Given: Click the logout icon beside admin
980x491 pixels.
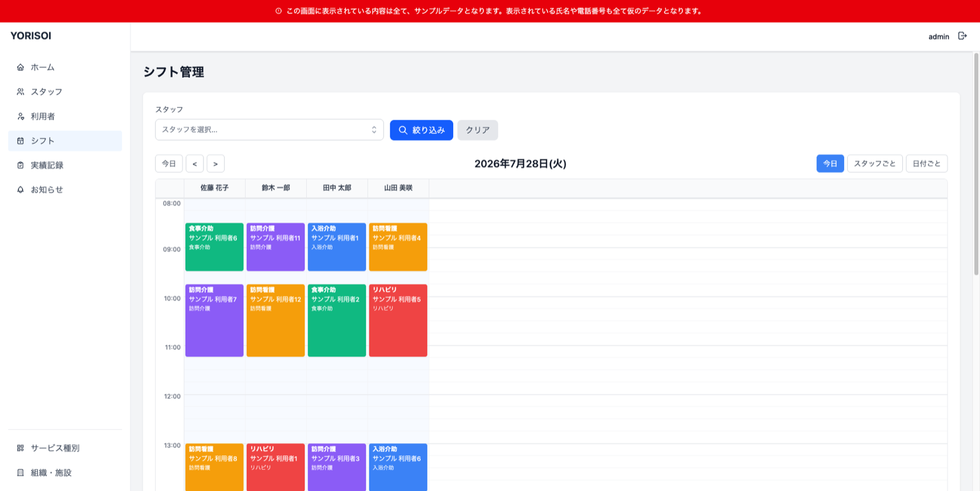Looking at the screenshot, I should tap(962, 36).
